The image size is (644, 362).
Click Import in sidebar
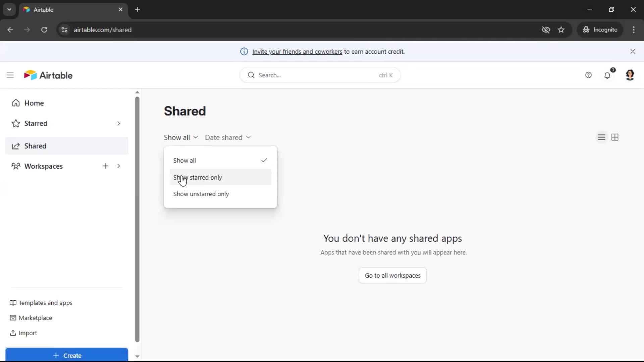click(23, 333)
